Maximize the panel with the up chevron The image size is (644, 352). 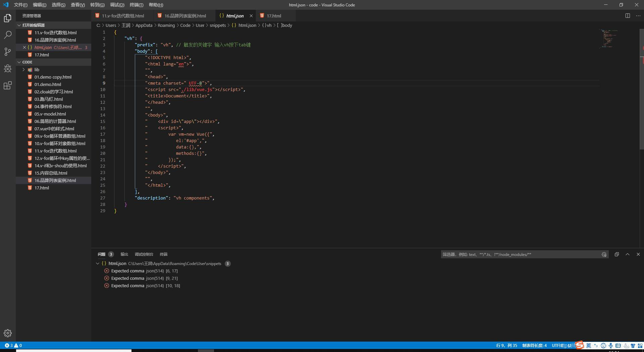tap(627, 255)
